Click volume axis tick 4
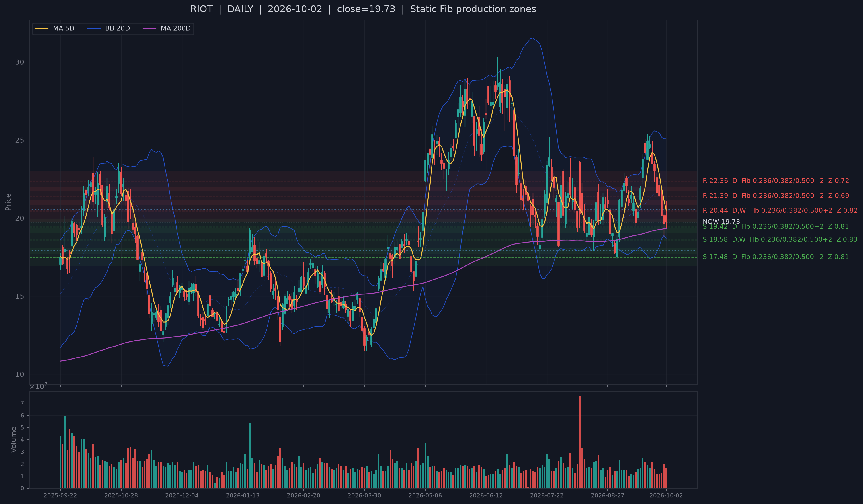The height and width of the screenshot is (504, 863). coord(22,440)
